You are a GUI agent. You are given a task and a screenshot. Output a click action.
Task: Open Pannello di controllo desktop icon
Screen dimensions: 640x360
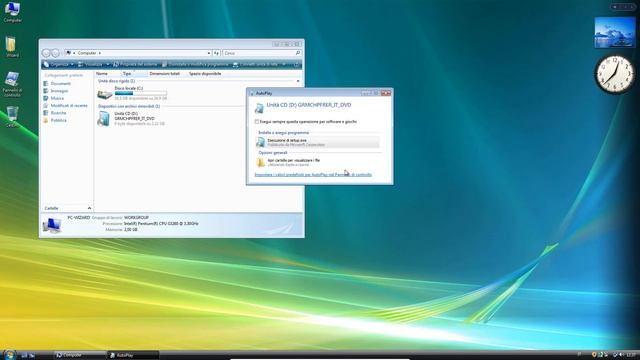[12, 84]
